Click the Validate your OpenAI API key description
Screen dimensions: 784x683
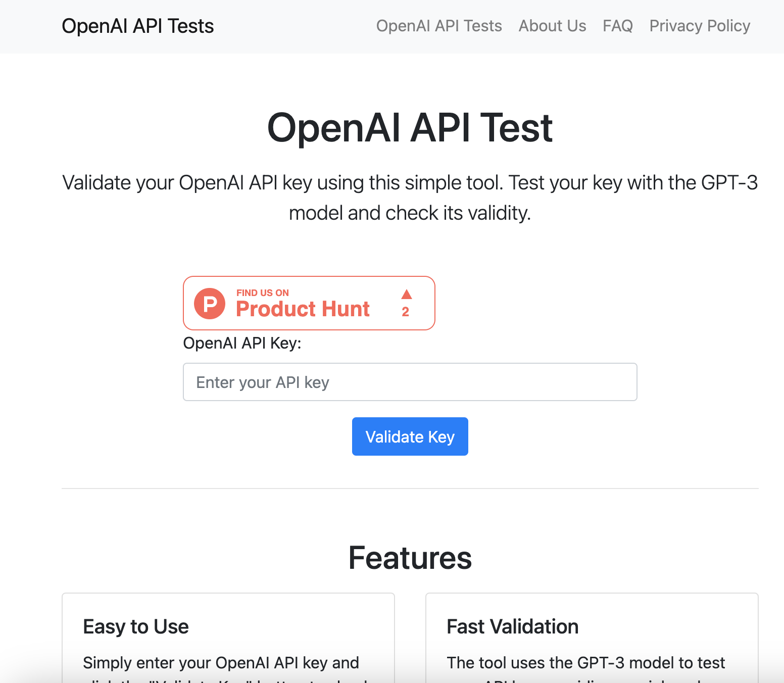[x=410, y=198]
